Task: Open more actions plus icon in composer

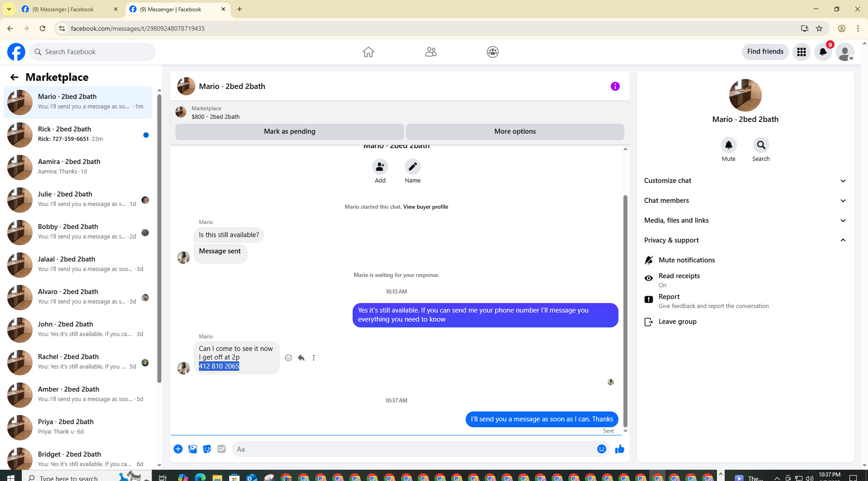Action: pyautogui.click(x=178, y=449)
